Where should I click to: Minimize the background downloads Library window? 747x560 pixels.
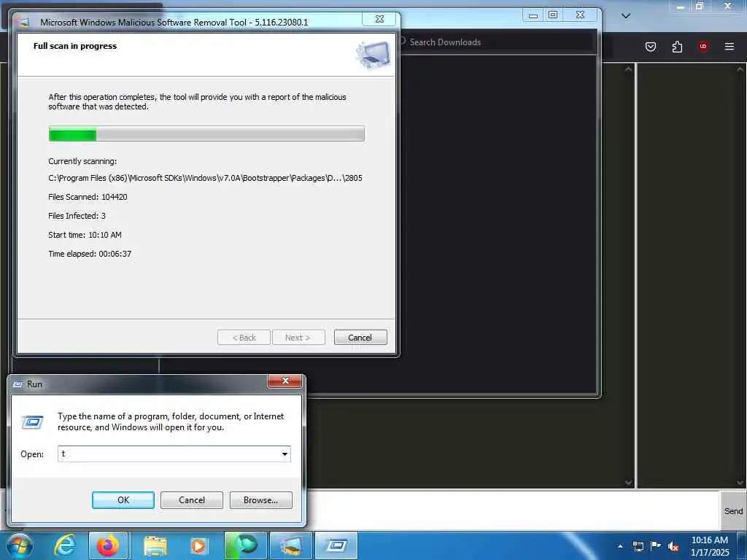coord(533,15)
